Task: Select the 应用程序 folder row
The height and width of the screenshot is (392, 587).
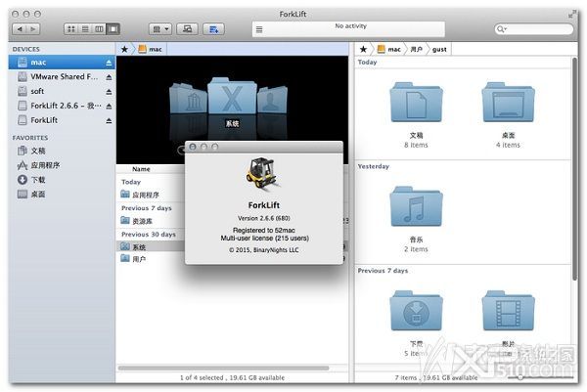Action: (x=151, y=195)
